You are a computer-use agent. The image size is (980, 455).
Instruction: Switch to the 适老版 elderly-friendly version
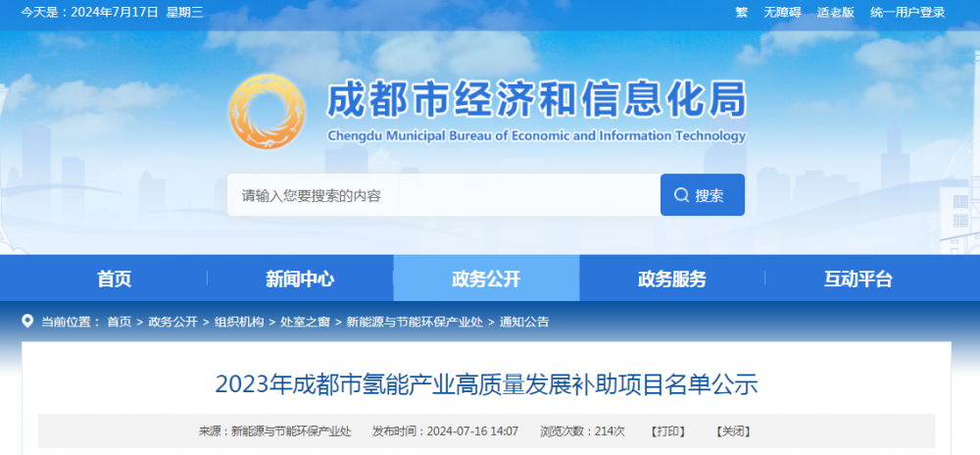pos(835,12)
